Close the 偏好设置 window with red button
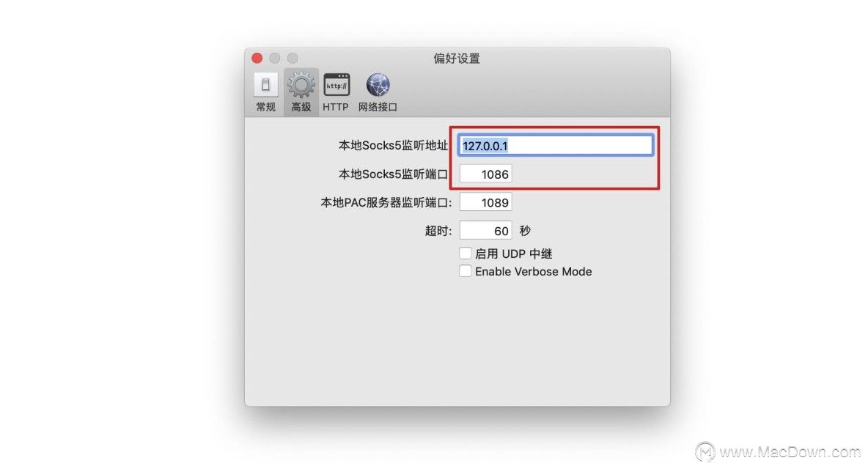This screenshot has height=466, width=868. (x=257, y=58)
